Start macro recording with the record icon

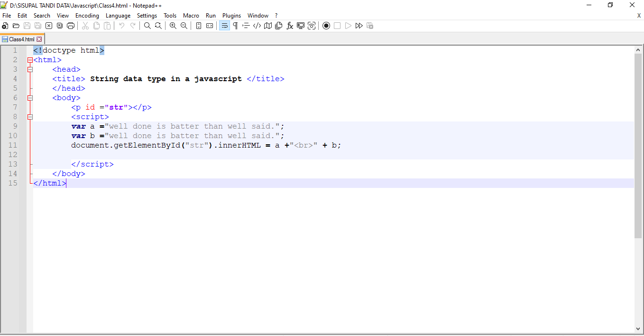point(326,26)
